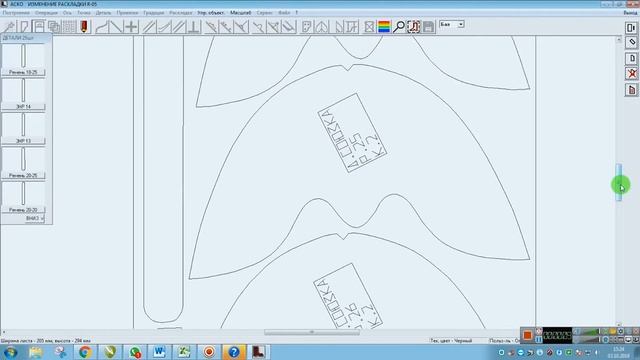Open Word from the taskbar
Image resolution: width=640 pixels, height=360 pixels.
tap(159, 352)
